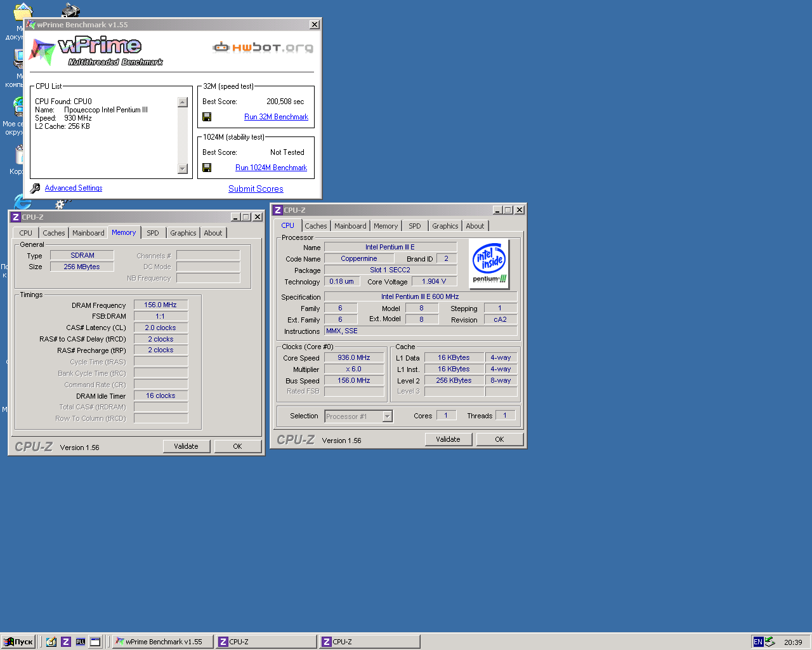The image size is (812, 650).
Task: Click the CPU List scrollbar down arrow
Action: [x=183, y=169]
